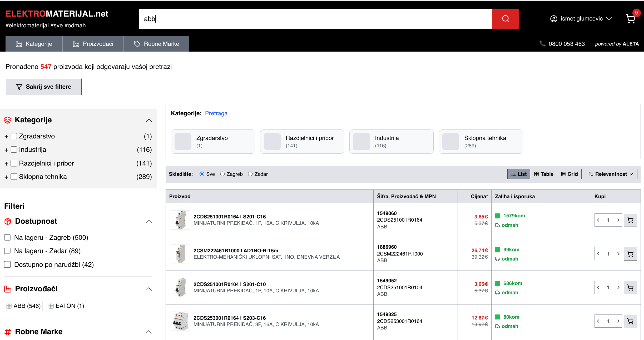
Task: Expand Sklopna tehnika category tree
Action: (6, 177)
